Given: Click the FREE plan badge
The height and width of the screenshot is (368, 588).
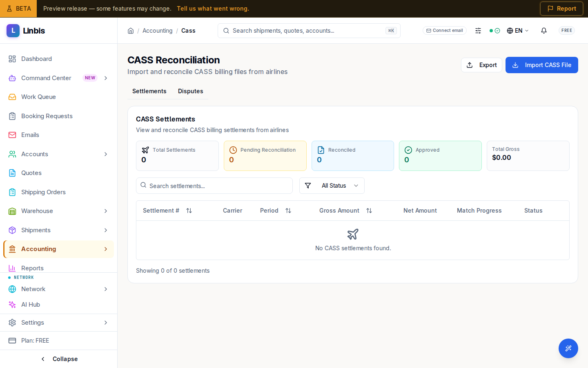Looking at the screenshot, I should 567,31.
